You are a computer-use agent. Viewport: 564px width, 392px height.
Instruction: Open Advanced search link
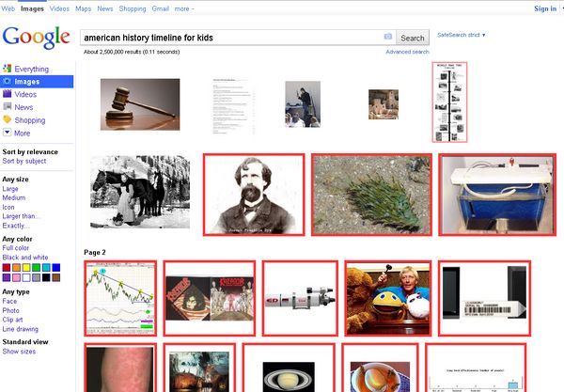click(x=408, y=52)
